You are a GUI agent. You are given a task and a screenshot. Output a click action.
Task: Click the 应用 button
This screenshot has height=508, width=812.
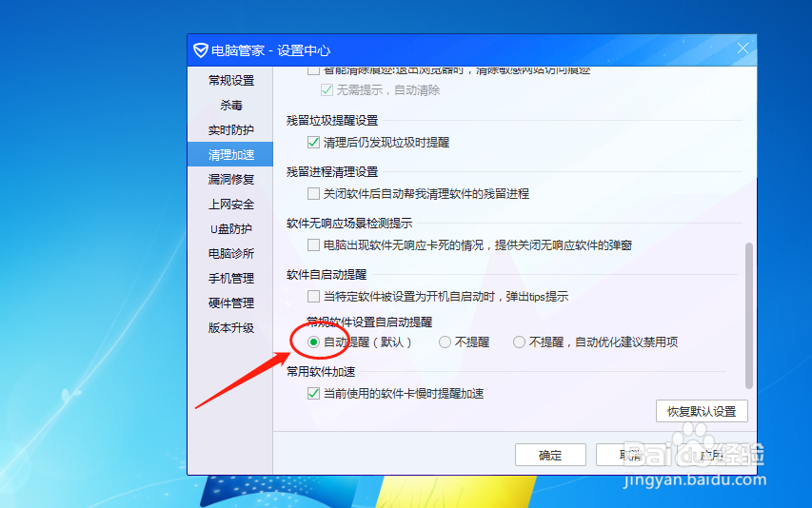(x=712, y=456)
